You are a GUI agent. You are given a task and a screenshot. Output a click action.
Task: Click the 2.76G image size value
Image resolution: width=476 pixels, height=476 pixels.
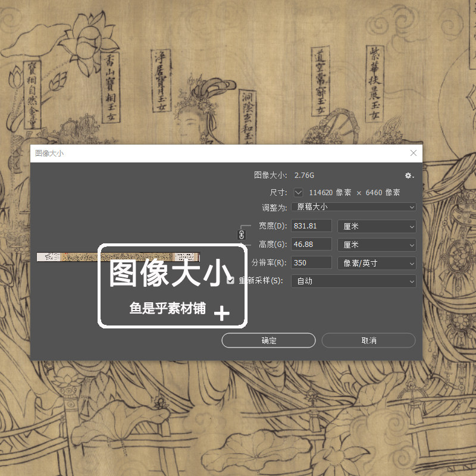click(306, 176)
